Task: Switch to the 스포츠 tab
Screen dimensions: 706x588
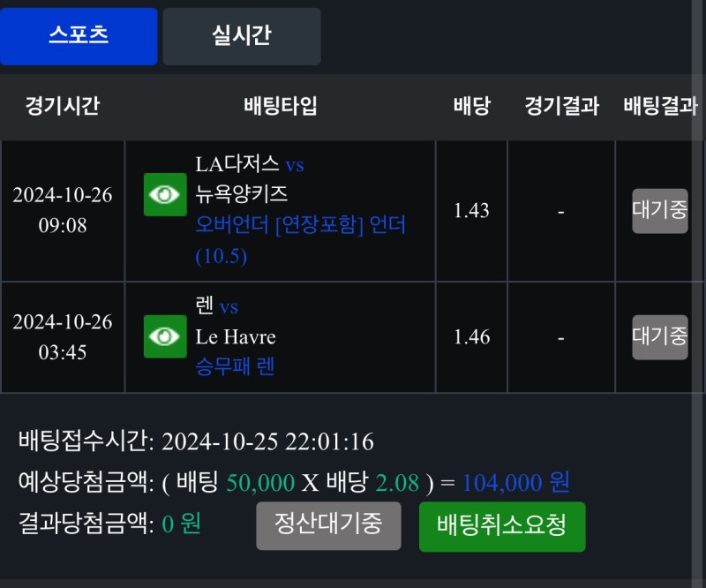Action: [x=79, y=36]
